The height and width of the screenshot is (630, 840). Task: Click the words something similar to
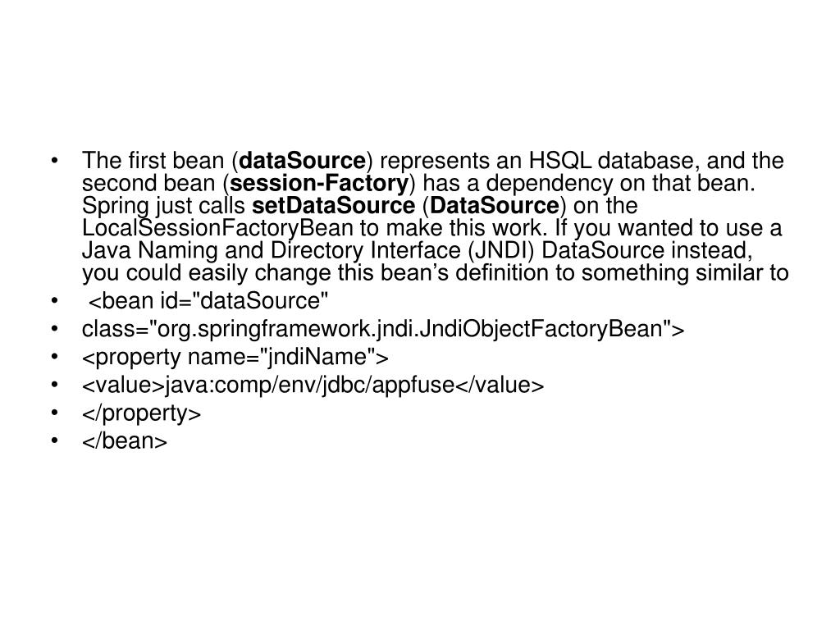pyautogui.click(x=685, y=273)
